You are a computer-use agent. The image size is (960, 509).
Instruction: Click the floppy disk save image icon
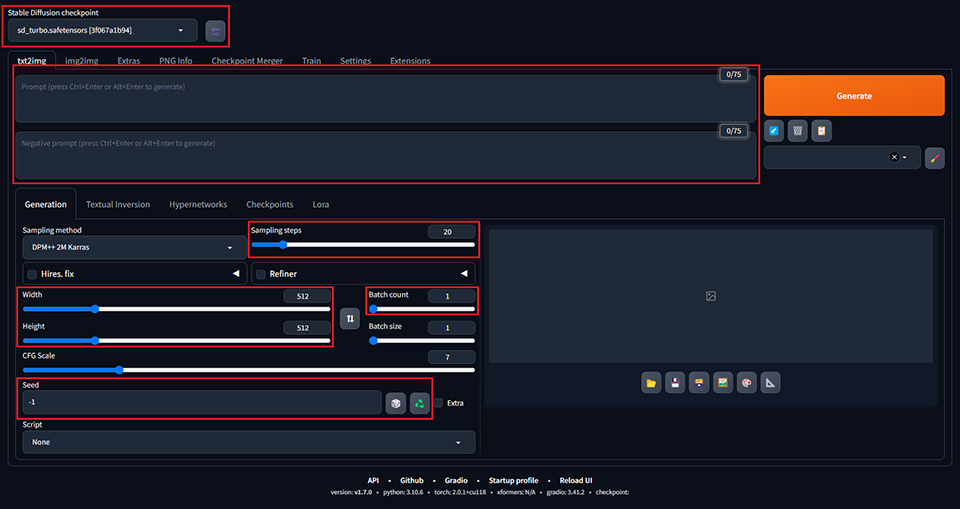(x=675, y=382)
